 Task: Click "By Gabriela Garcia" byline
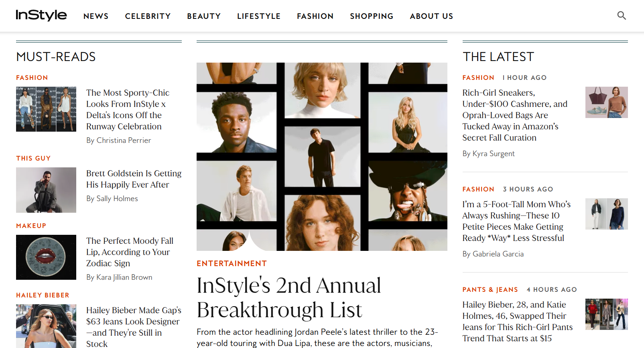point(493,254)
